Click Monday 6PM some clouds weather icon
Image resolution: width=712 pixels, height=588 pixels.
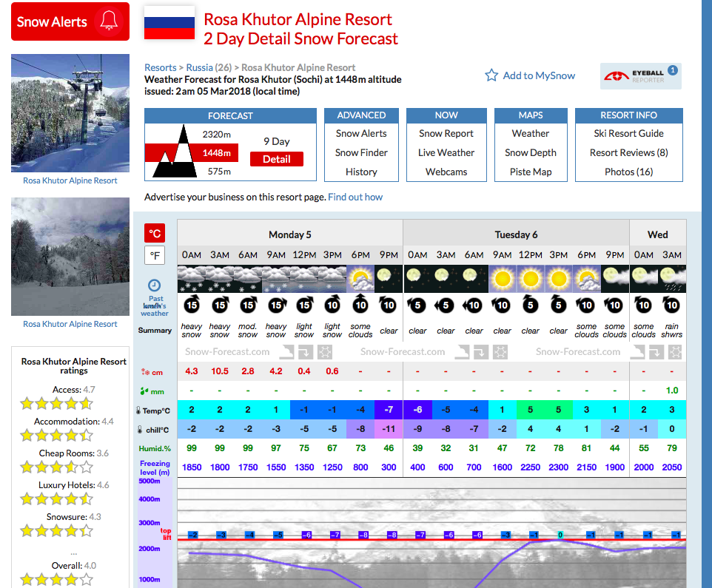pos(360,279)
